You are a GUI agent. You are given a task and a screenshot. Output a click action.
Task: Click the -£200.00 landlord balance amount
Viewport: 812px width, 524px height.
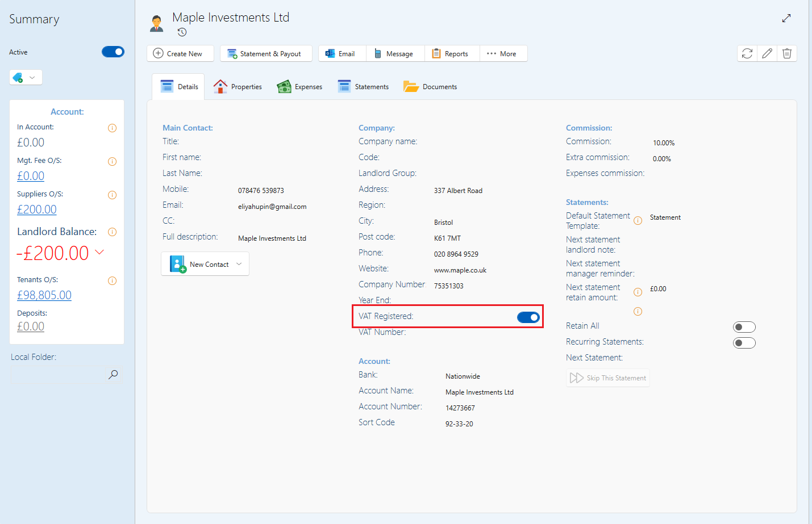pos(53,253)
